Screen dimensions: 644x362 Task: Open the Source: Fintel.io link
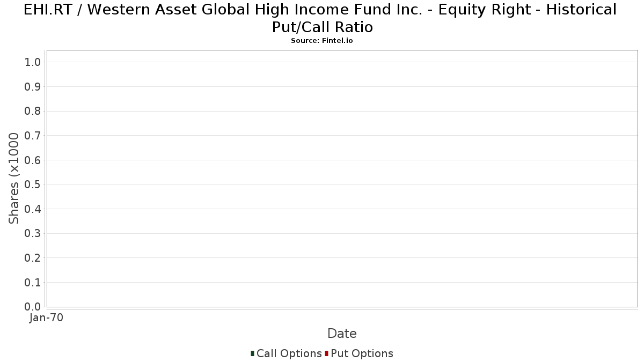322,41
